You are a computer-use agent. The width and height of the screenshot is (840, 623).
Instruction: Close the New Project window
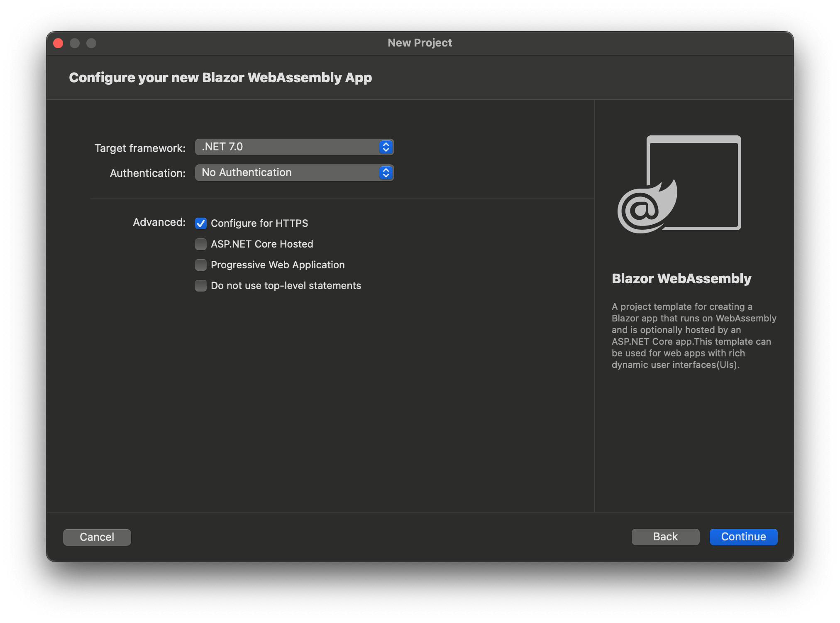coord(59,43)
